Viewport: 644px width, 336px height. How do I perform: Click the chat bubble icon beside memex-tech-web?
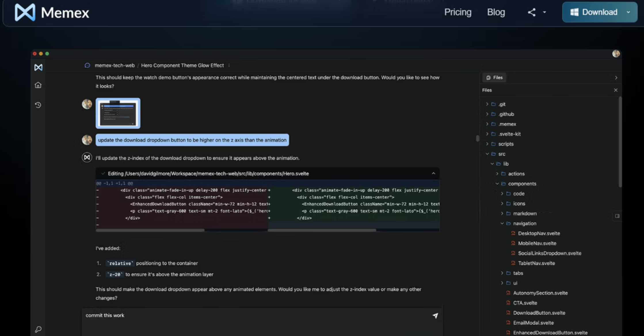[87, 65]
